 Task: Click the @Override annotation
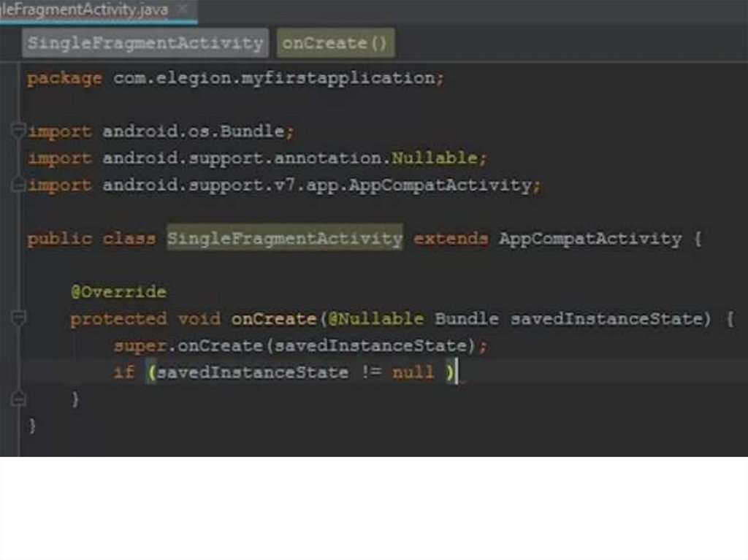(118, 292)
